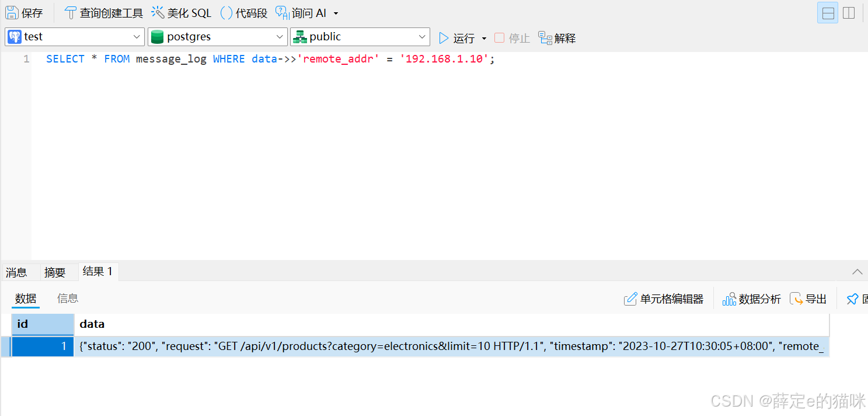Switch to the side-by-side layout icon

click(849, 13)
